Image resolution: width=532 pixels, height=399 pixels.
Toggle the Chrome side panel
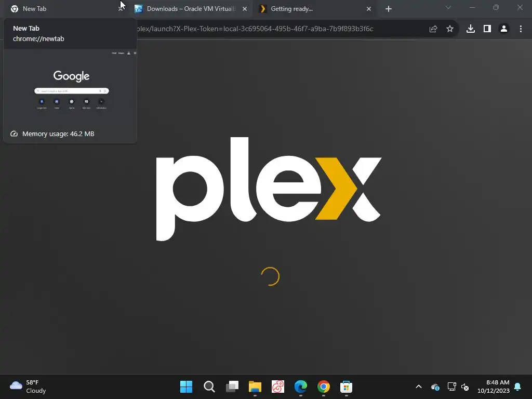pyautogui.click(x=487, y=29)
